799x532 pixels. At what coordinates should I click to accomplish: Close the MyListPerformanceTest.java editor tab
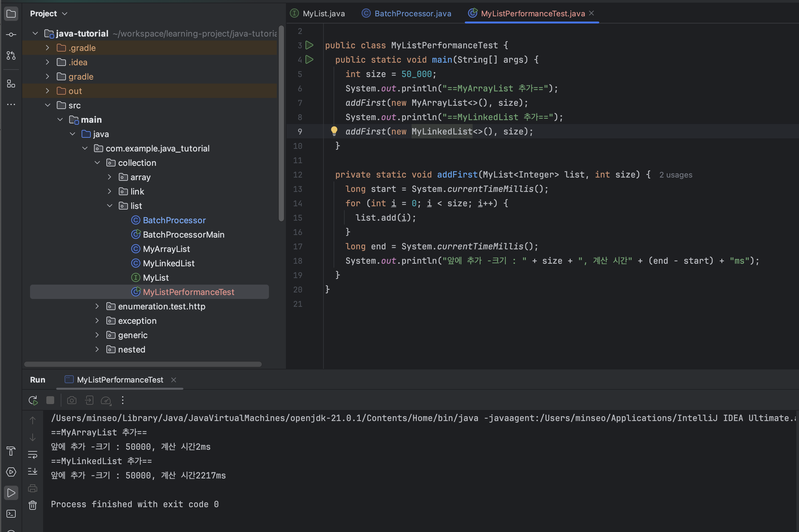click(591, 13)
